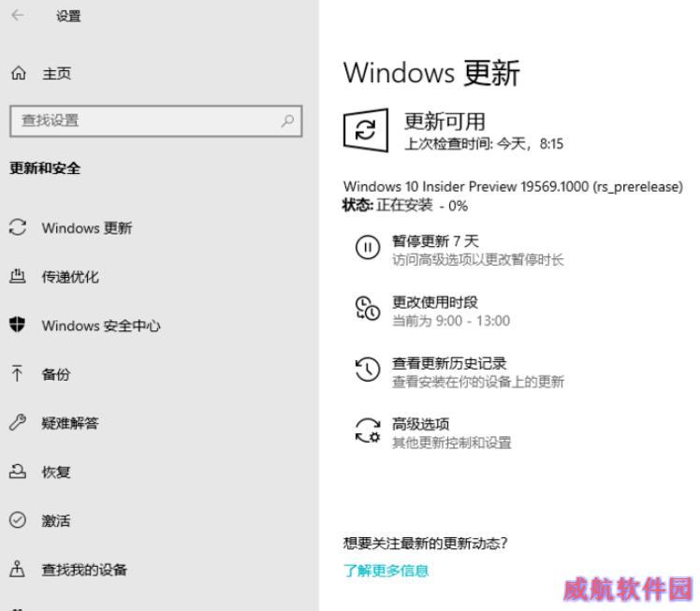Click the clock icon for 更改使用时段
700x611 pixels.
coord(368,308)
